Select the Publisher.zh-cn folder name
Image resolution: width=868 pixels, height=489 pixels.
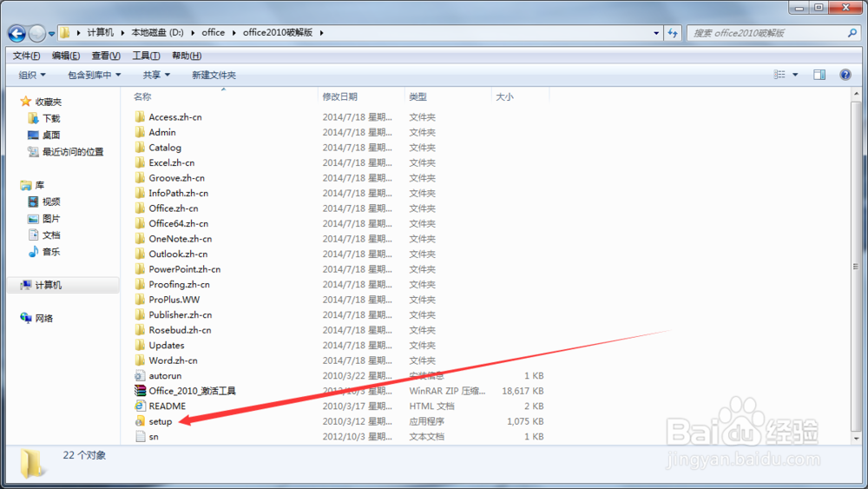coord(180,314)
